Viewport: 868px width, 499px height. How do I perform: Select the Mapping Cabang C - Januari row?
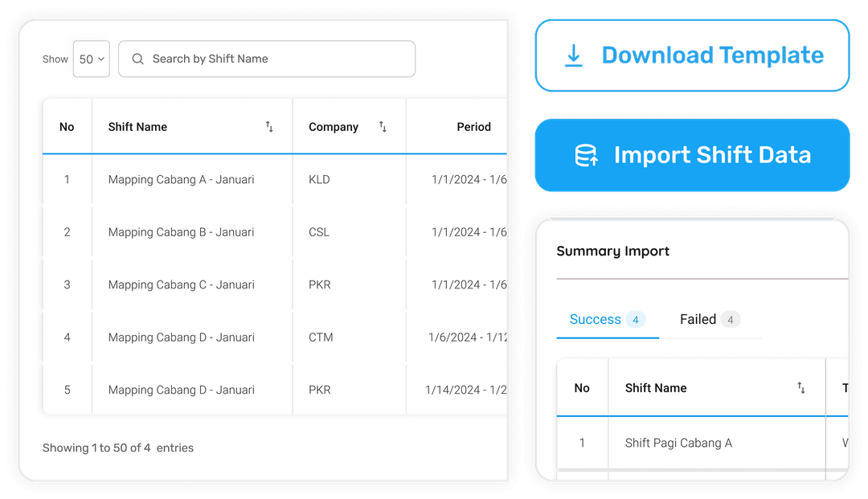tap(181, 284)
